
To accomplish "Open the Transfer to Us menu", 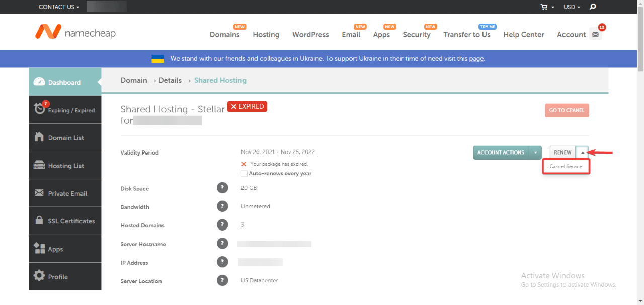I will pos(467,35).
